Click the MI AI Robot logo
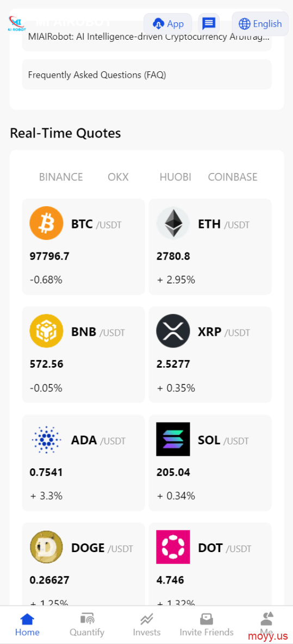This screenshot has width=293, height=644. [x=17, y=24]
